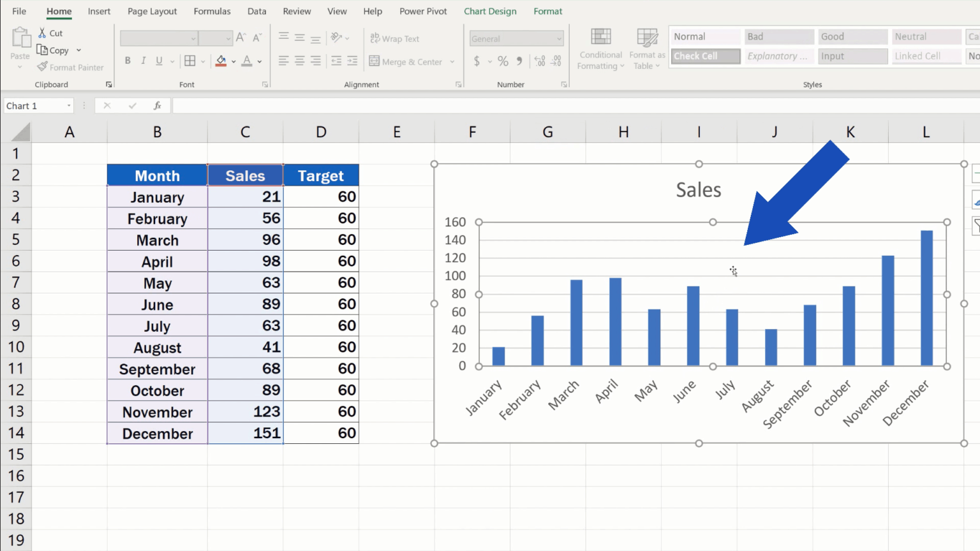Toggle bold formatting
Viewport: 980px width, 551px height.
click(x=127, y=61)
